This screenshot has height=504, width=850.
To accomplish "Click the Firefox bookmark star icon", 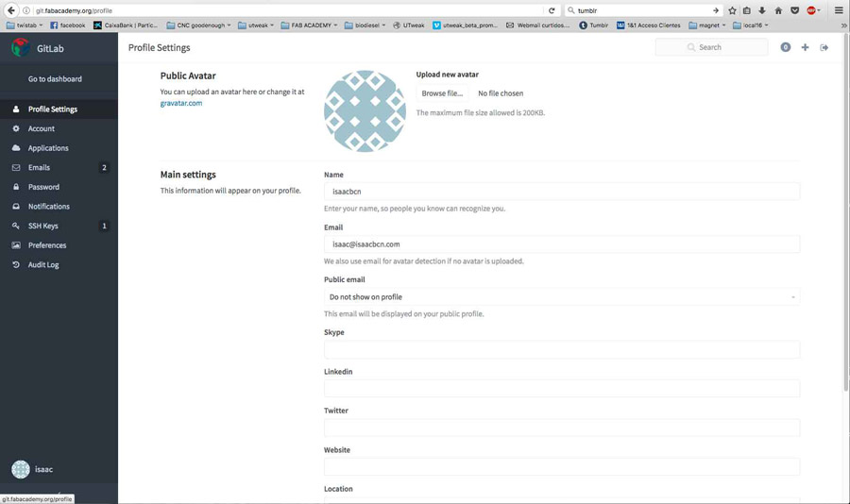I will point(732,10).
